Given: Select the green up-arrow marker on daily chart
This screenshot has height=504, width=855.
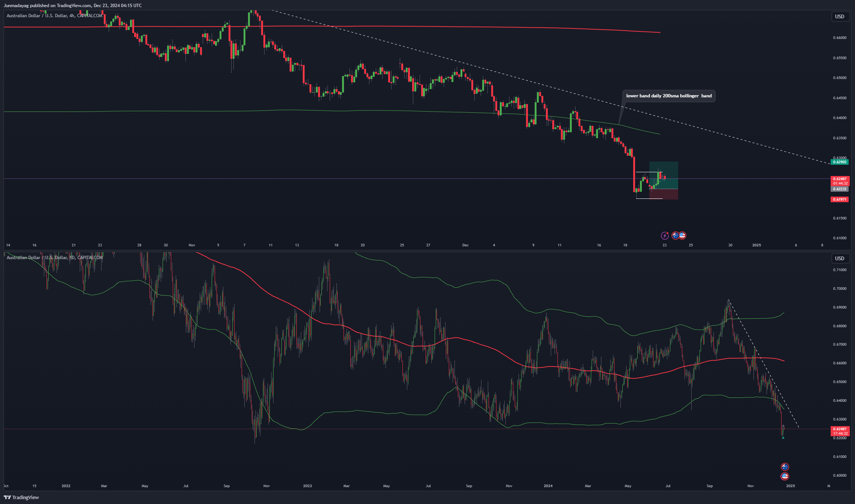Looking at the screenshot, I should coord(783,437).
